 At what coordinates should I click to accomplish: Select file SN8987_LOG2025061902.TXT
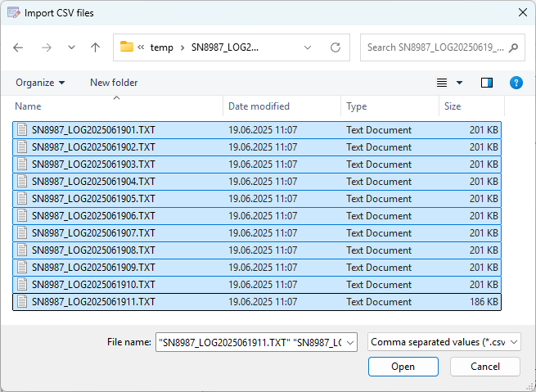click(x=257, y=147)
